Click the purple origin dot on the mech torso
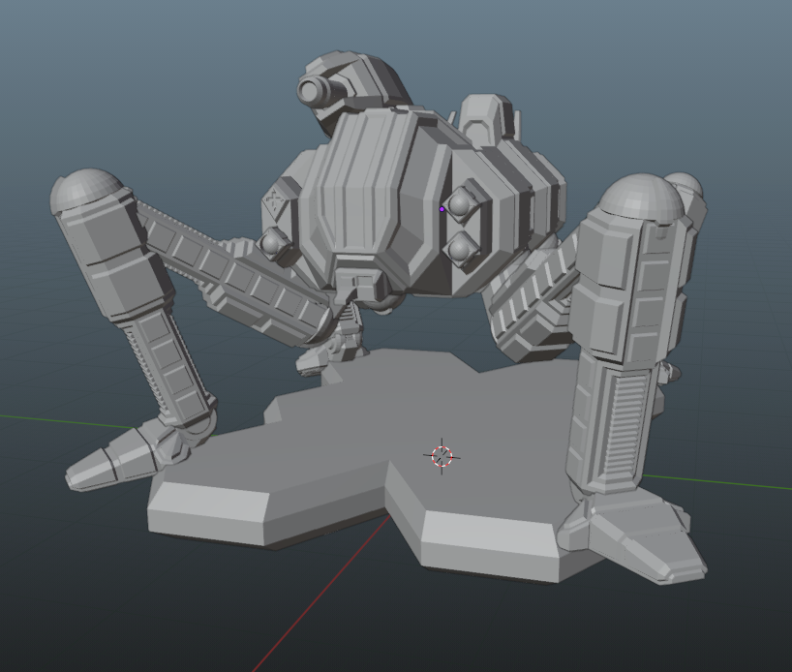The image size is (792, 672). (442, 209)
